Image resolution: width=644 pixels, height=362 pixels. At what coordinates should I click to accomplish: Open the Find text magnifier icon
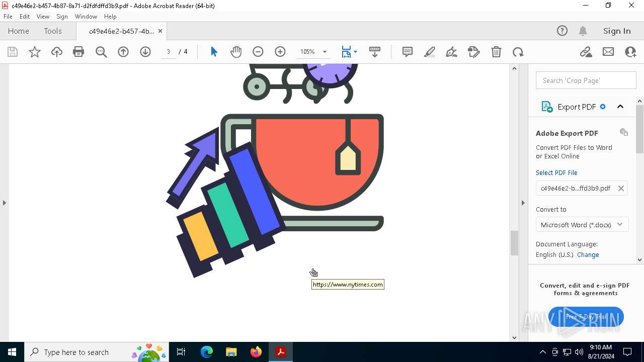[x=101, y=52]
